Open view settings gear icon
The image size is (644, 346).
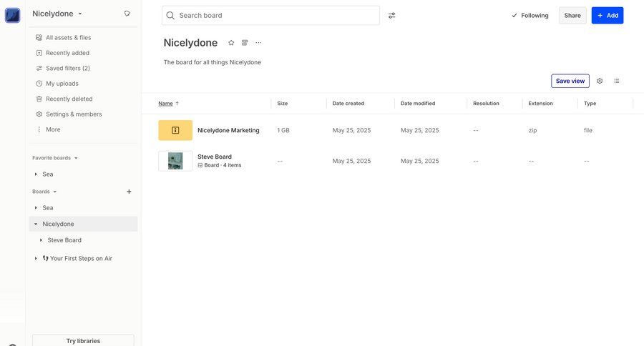600,81
